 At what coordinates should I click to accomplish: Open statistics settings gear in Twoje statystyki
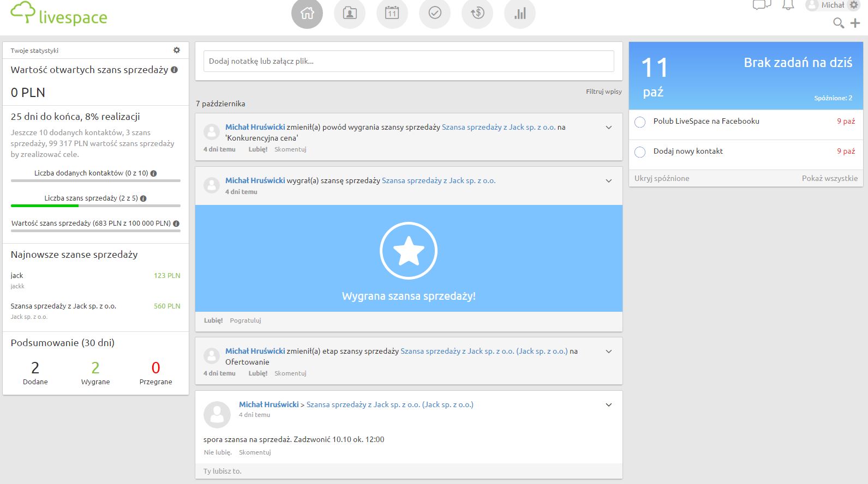(177, 50)
